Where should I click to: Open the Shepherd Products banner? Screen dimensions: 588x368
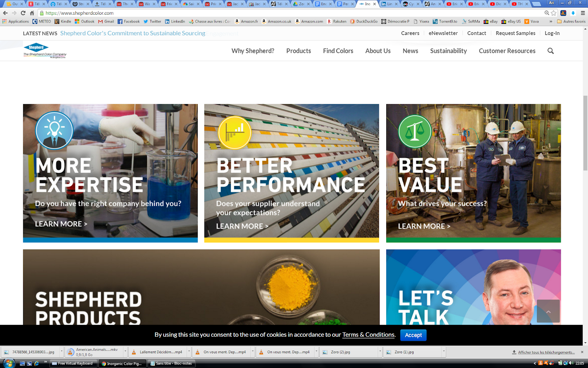click(x=201, y=287)
